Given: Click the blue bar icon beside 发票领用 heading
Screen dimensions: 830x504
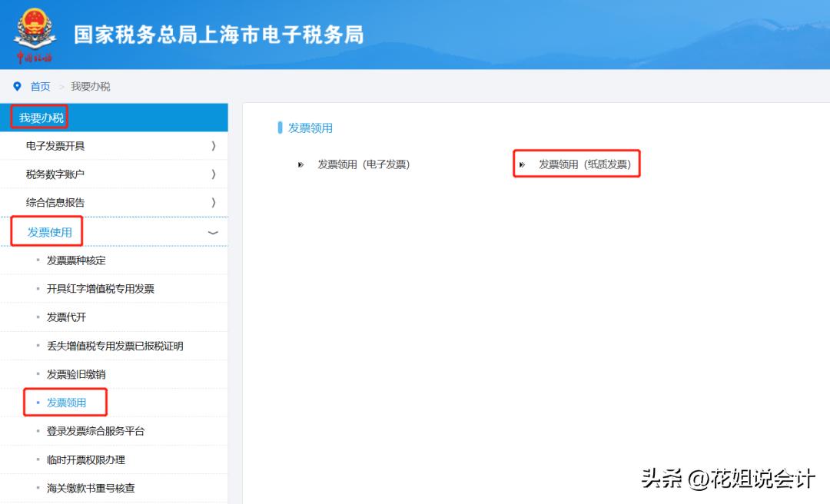Looking at the screenshot, I should (x=281, y=128).
